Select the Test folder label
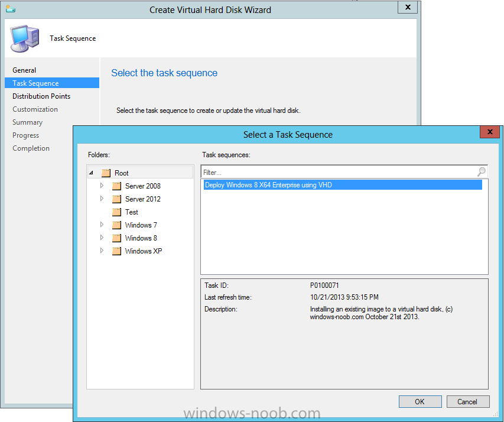 pos(131,212)
